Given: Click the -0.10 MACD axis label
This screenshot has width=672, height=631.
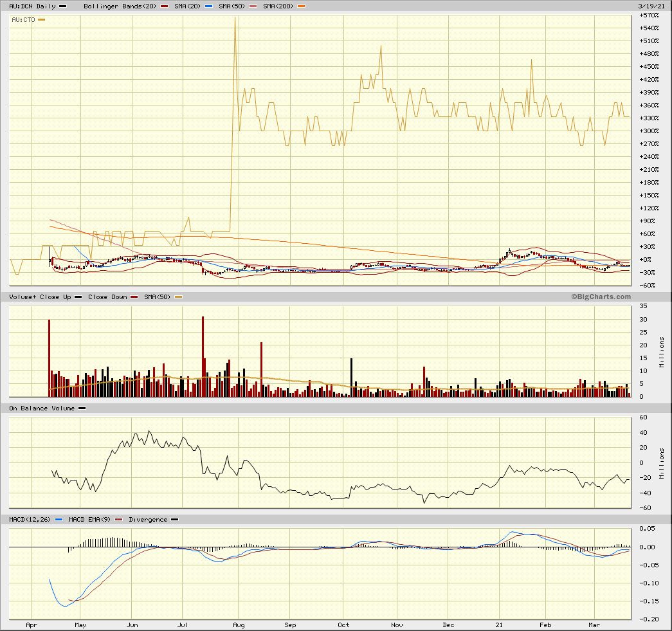Looking at the screenshot, I should click(649, 583).
